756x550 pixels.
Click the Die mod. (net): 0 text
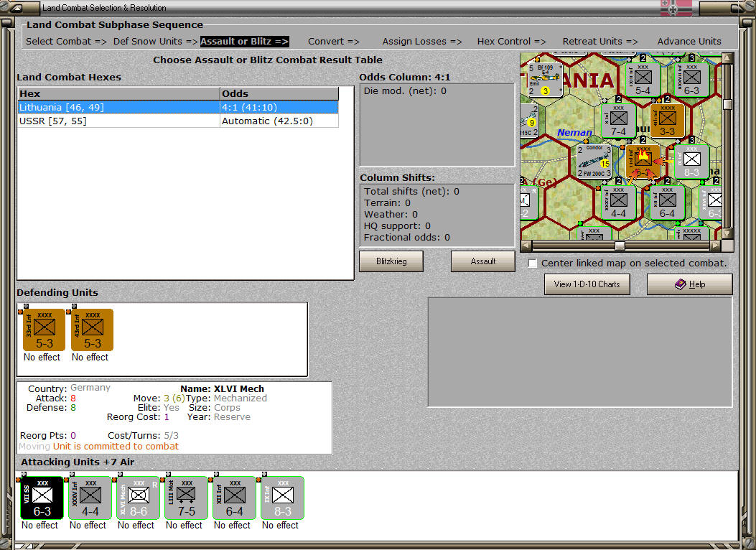405,91
